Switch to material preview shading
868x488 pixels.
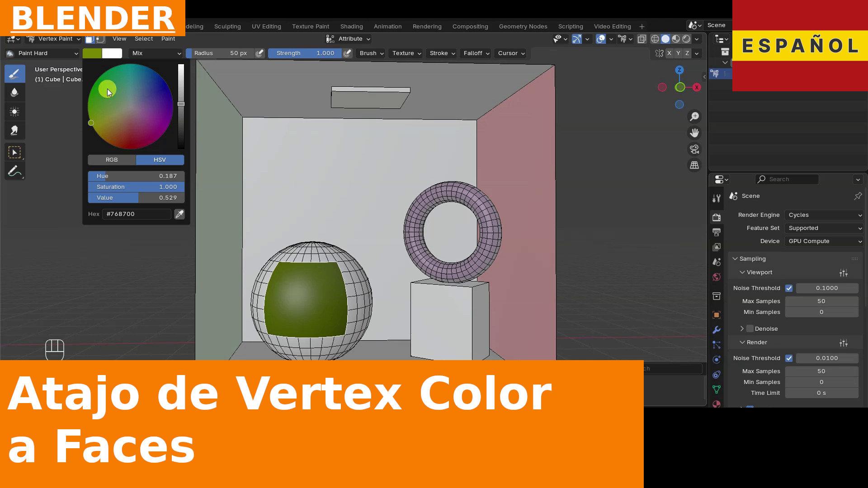676,39
